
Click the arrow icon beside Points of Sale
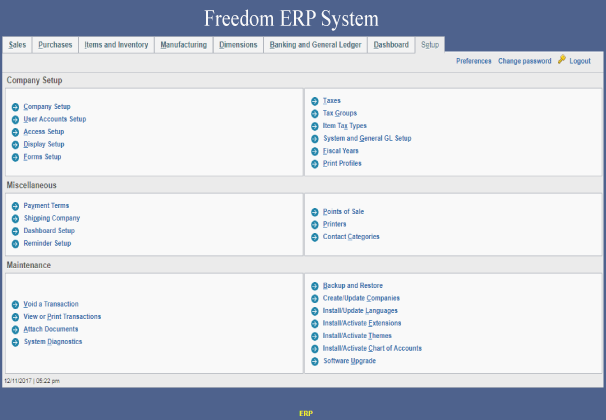pyautogui.click(x=315, y=212)
